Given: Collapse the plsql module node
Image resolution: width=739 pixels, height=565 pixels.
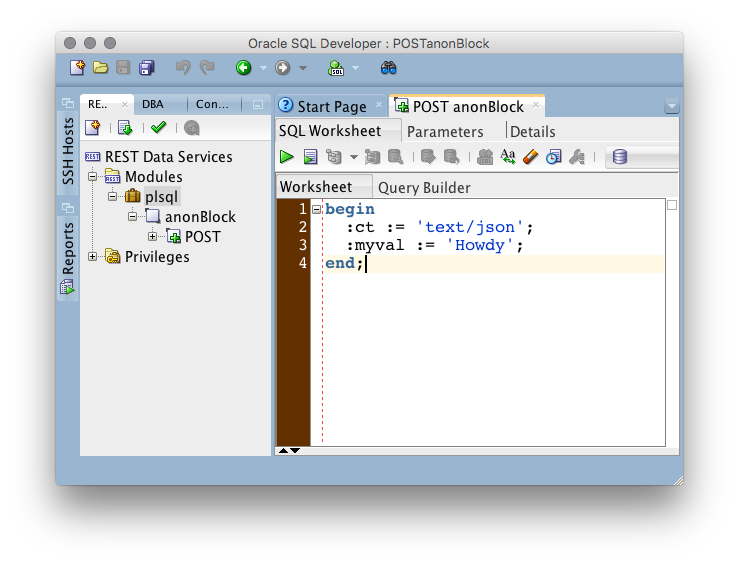Looking at the screenshot, I should tap(112, 196).
